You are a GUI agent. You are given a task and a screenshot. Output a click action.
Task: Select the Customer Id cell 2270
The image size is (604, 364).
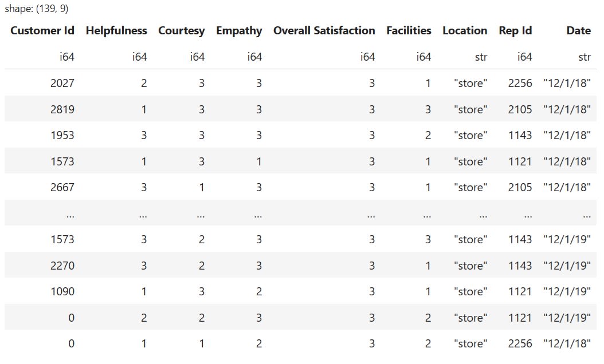(62, 266)
